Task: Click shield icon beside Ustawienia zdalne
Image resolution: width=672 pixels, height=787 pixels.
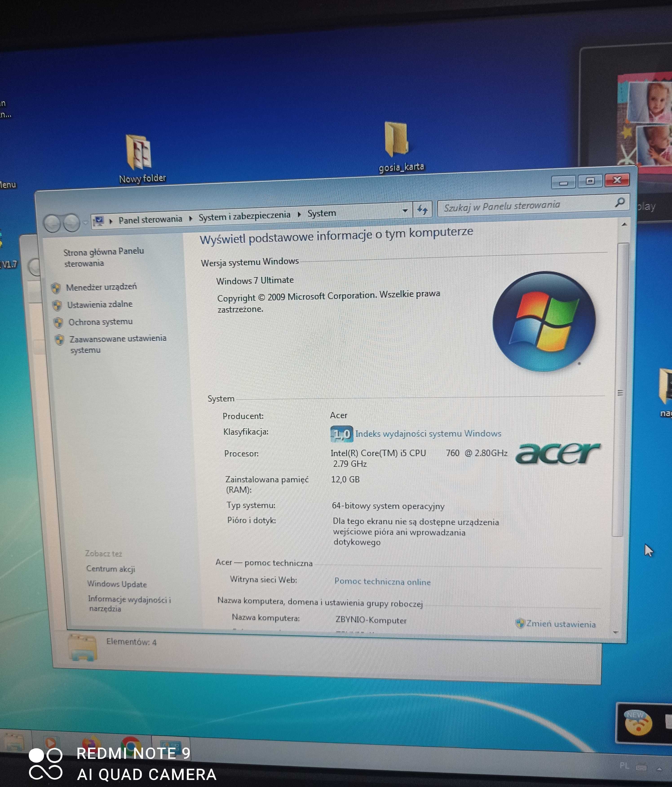Action: tap(57, 306)
